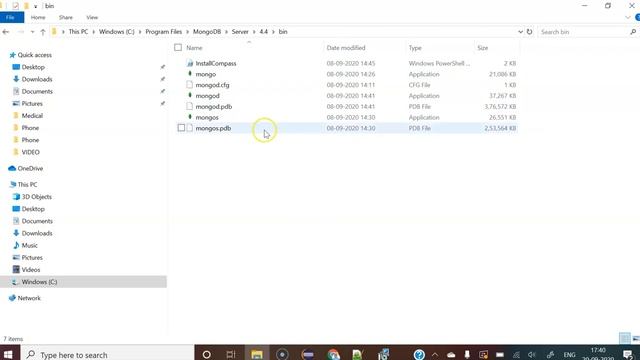Open volume control in system tray
This screenshot has height=360, width=640.
pyautogui.click(x=531, y=355)
